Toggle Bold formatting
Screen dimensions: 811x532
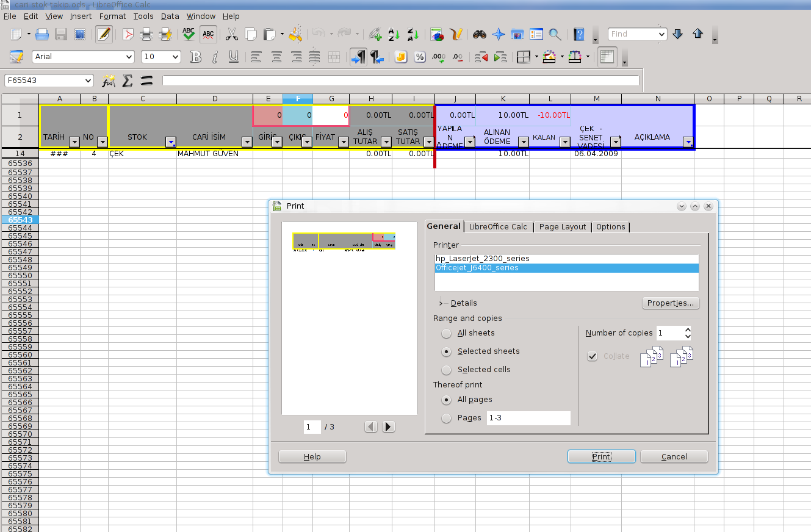(195, 57)
